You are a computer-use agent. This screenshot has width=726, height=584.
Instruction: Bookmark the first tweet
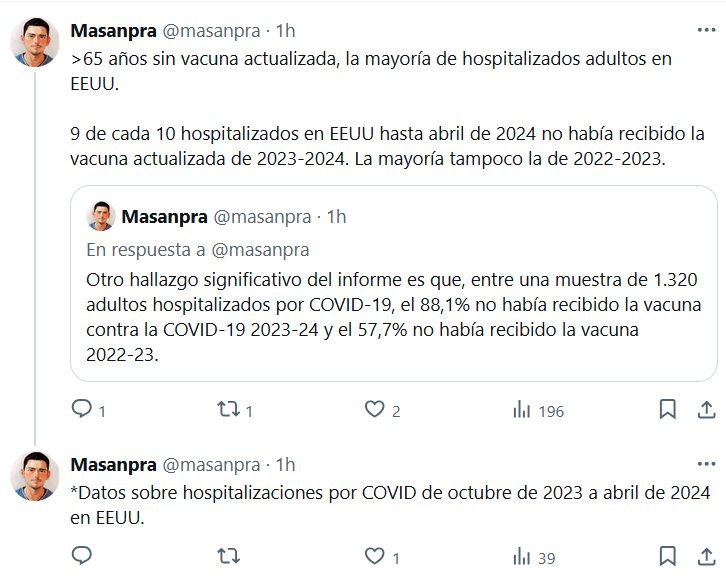(668, 409)
